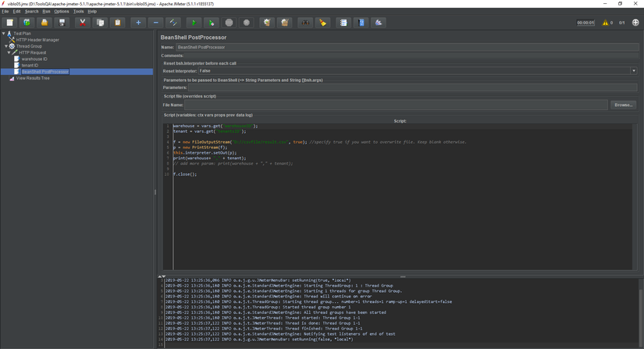
Task: Click the Search binoculars icon
Action: 305,23
